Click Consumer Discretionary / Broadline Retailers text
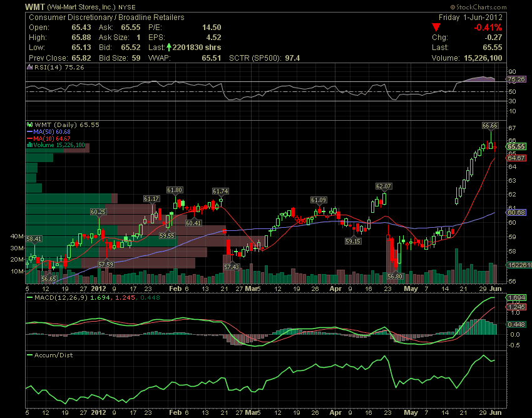 click(106, 18)
